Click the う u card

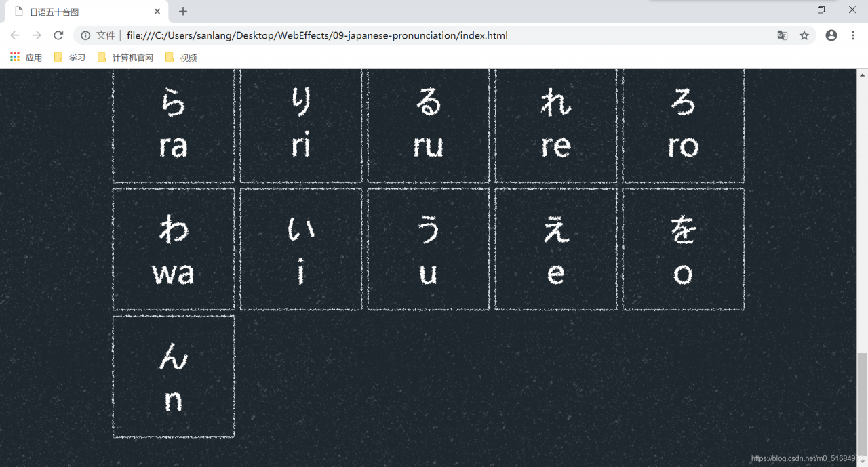(429, 249)
